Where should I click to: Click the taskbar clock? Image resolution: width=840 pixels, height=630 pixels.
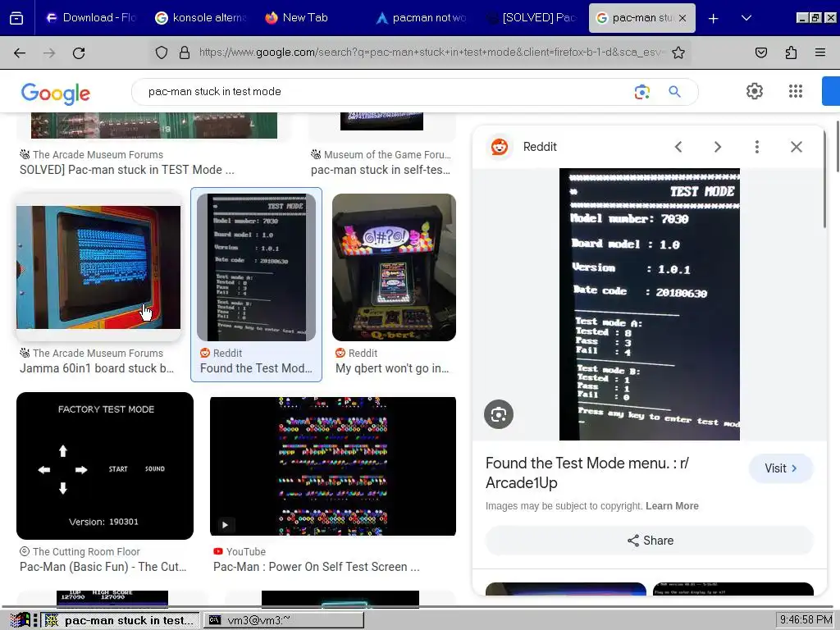806,620
